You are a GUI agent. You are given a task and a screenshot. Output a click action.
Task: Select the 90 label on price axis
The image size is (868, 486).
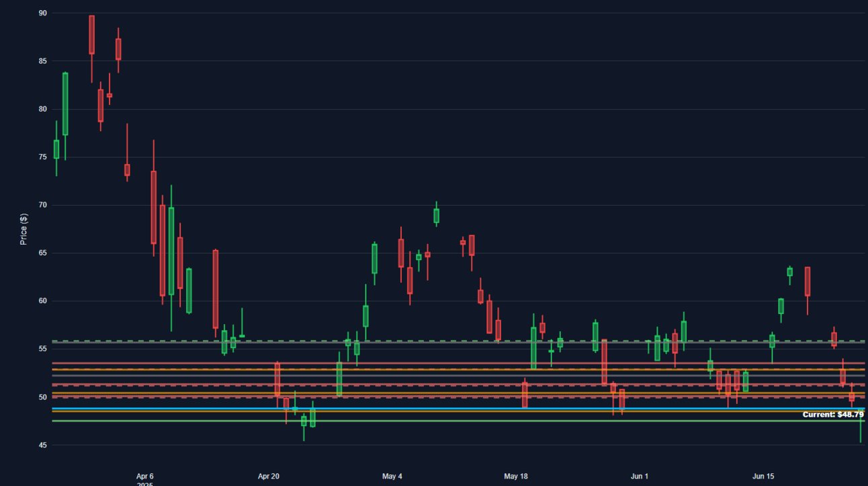tap(43, 13)
